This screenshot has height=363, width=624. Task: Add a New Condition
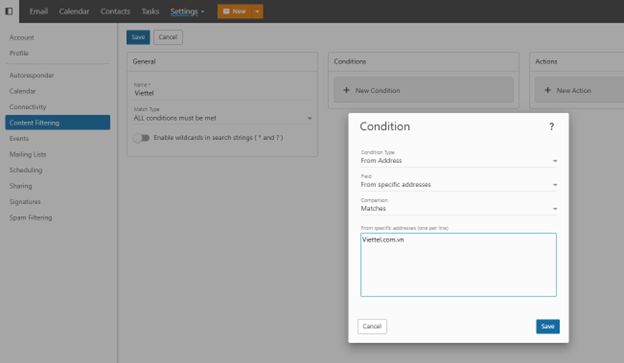(x=423, y=90)
